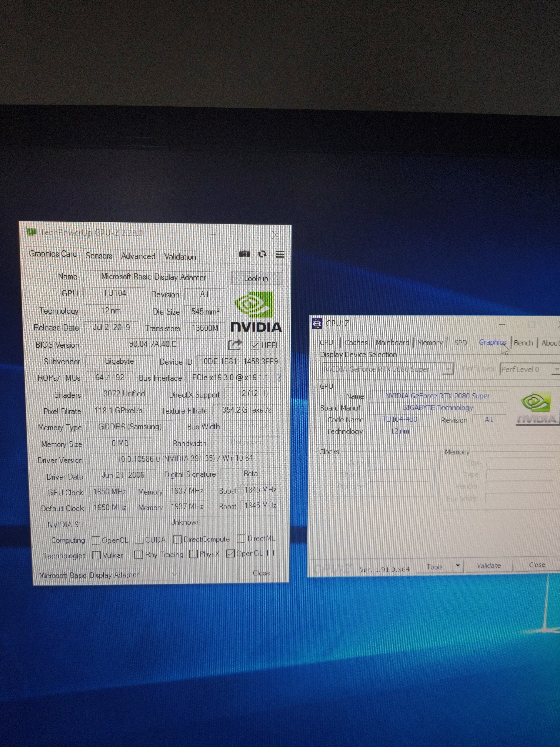Screen dimensions: 560x747
Task: Toggle the UEFI checkbox
Action: click(255, 345)
